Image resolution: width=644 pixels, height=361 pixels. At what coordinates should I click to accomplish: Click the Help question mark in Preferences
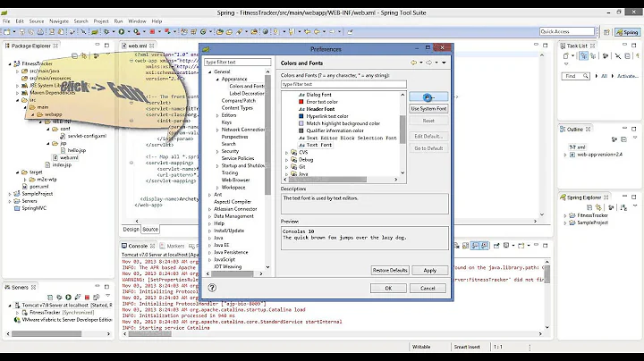212,288
